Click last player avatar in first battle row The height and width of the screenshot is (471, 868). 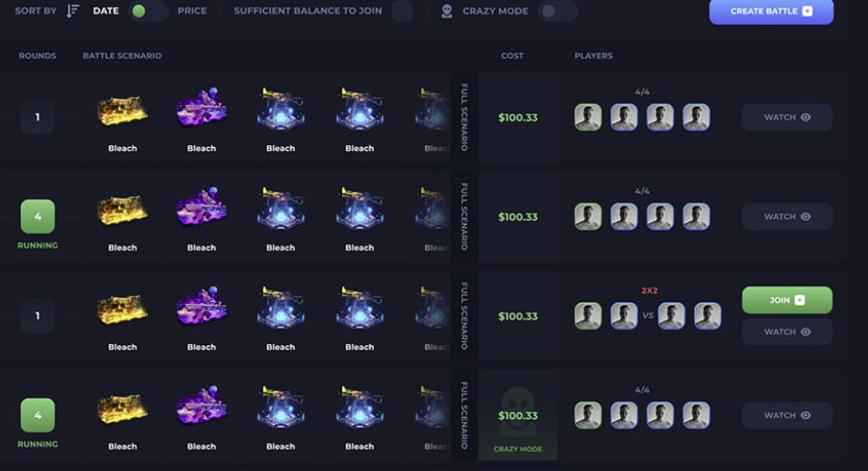pos(696,117)
